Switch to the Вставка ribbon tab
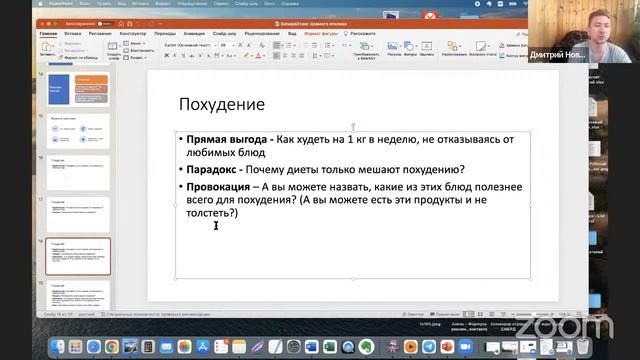The height and width of the screenshot is (360, 640). (x=73, y=33)
